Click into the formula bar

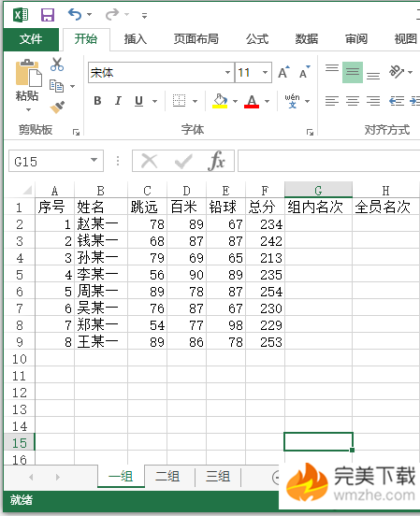[x=328, y=161]
